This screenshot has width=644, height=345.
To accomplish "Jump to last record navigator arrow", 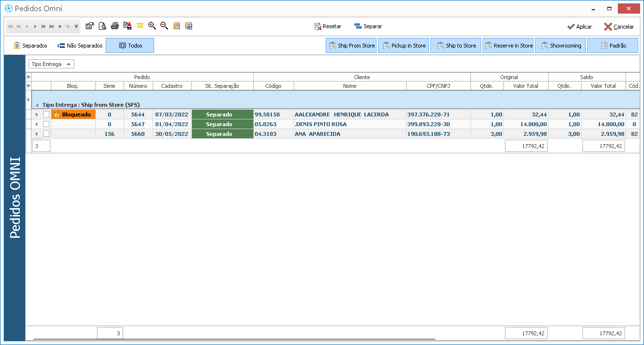I will click(x=51, y=26).
